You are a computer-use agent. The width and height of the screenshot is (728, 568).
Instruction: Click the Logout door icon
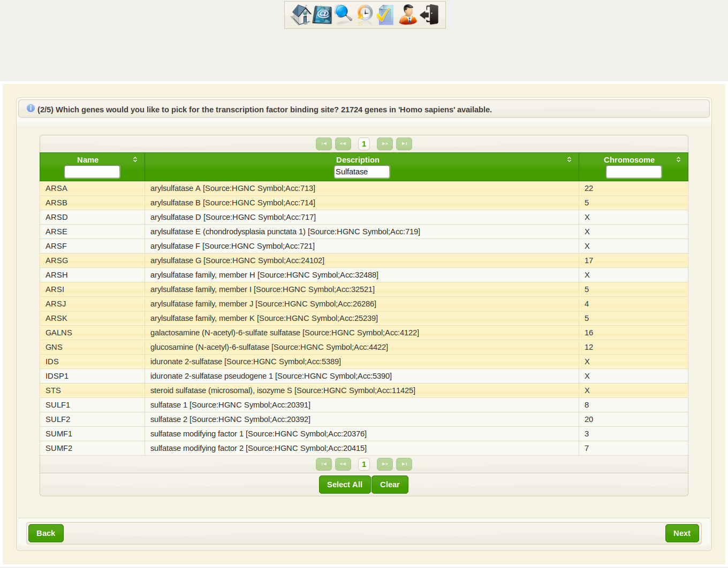tap(429, 14)
